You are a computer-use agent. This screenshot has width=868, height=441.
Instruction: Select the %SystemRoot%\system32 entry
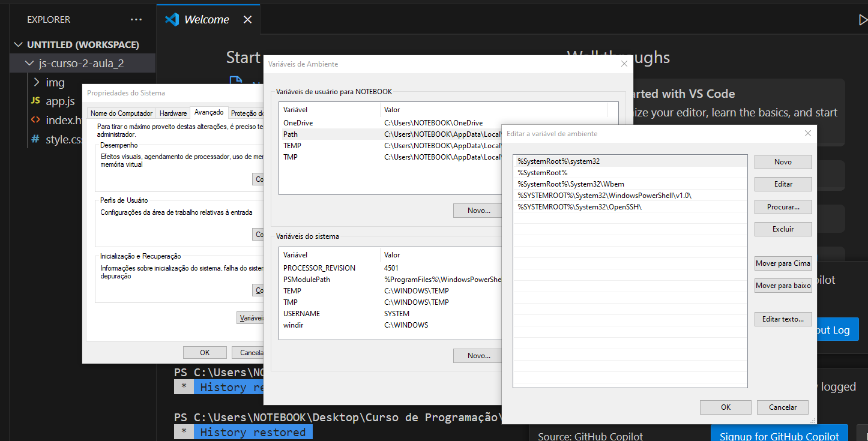pyautogui.click(x=630, y=161)
